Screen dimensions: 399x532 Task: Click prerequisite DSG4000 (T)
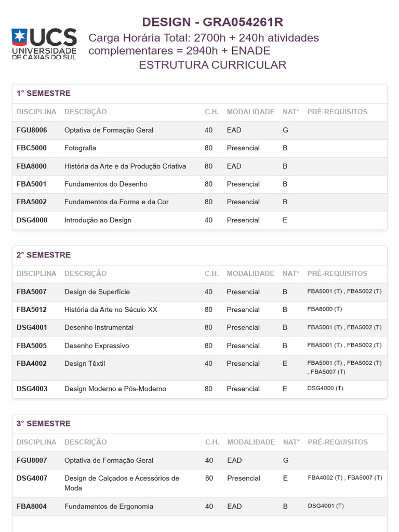tap(325, 388)
